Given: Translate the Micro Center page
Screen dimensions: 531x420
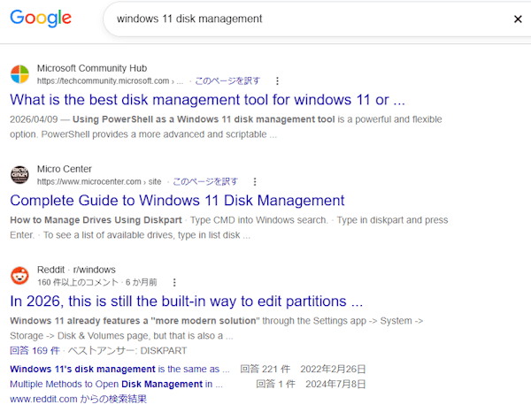Looking at the screenshot, I should click(x=205, y=182).
